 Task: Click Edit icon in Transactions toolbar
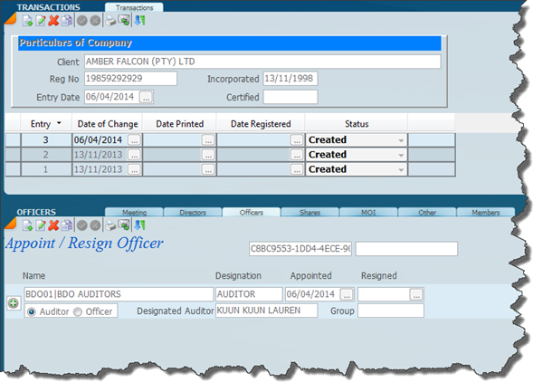39,20
